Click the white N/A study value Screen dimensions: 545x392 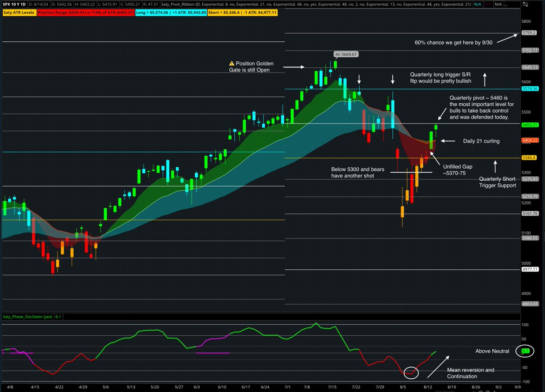point(498,4)
